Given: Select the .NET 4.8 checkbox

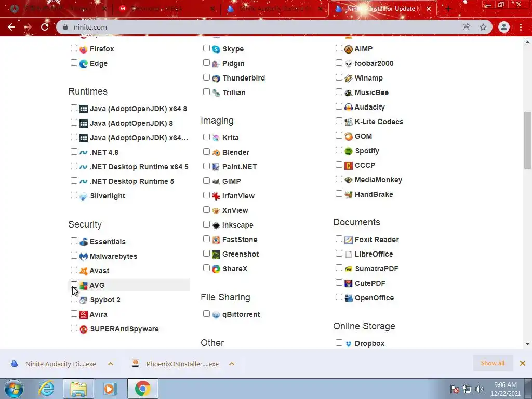Looking at the screenshot, I should pyautogui.click(x=74, y=152).
